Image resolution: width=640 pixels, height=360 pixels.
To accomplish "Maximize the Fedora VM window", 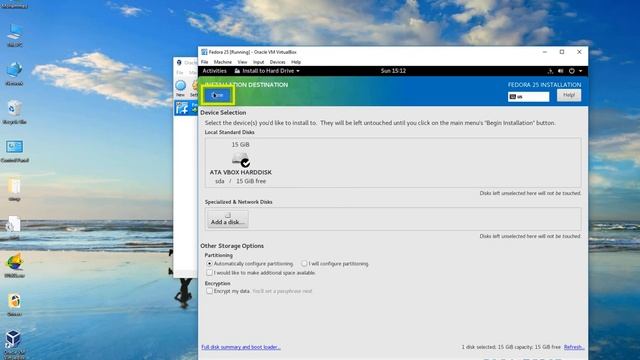I will [562, 52].
